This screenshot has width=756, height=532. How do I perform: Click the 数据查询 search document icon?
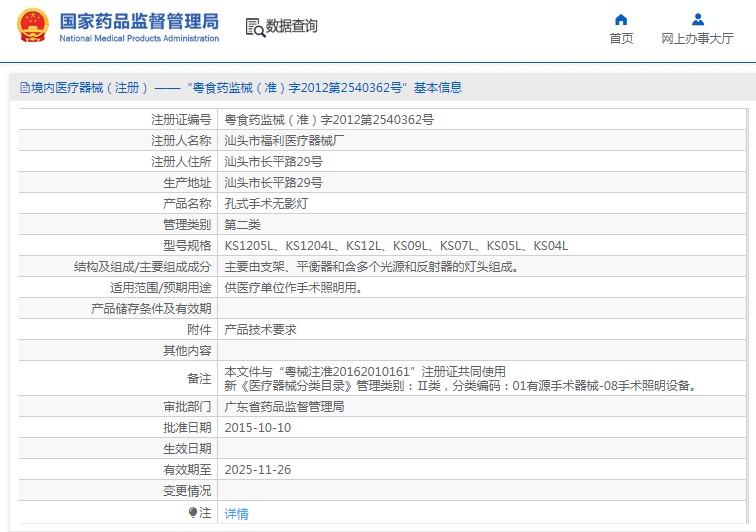click(x=255, y=27)
